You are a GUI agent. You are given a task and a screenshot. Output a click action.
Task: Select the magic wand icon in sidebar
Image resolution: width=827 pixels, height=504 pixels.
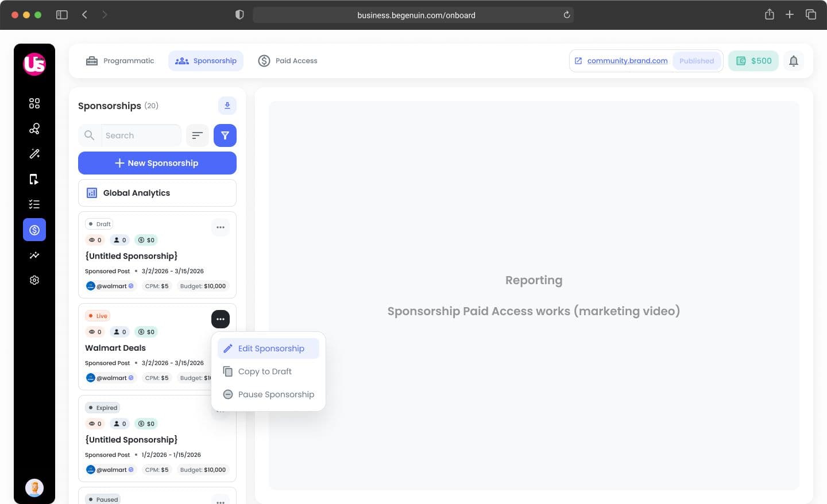pyautogui.click(x=34, y=154)
